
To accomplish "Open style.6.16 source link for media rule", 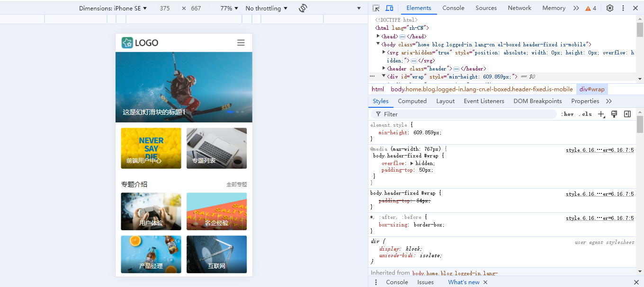I will [x=600, y=150].
